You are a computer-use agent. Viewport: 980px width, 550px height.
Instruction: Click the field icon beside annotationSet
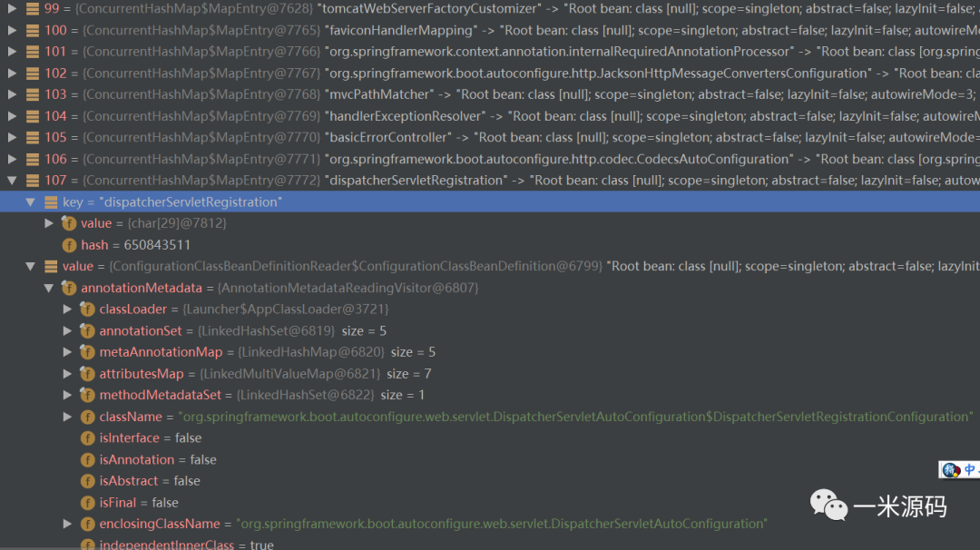87,331
